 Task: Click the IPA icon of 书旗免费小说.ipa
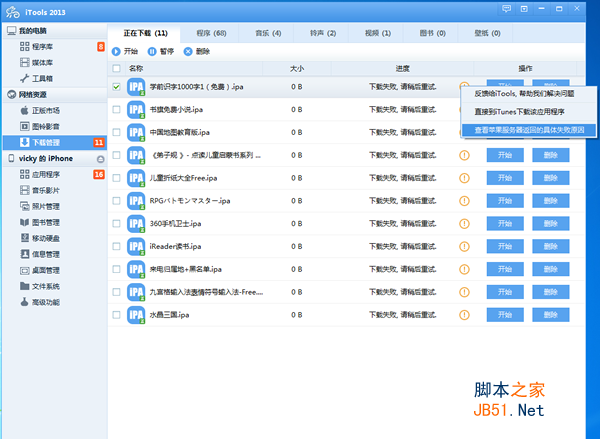(136, 110)
